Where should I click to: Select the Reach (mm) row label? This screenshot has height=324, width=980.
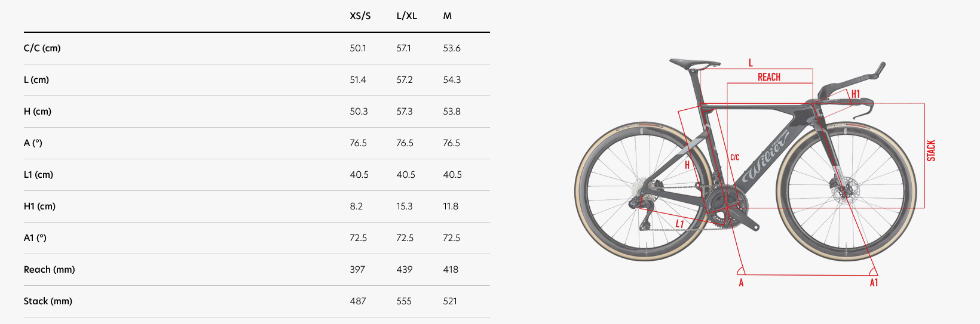(x=50, y=270)
